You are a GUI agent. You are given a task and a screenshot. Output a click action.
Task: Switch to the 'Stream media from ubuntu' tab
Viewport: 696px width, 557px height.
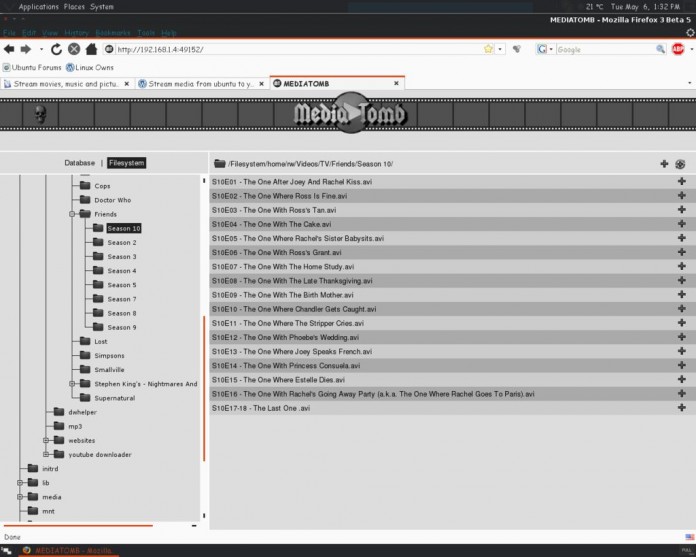201,84
